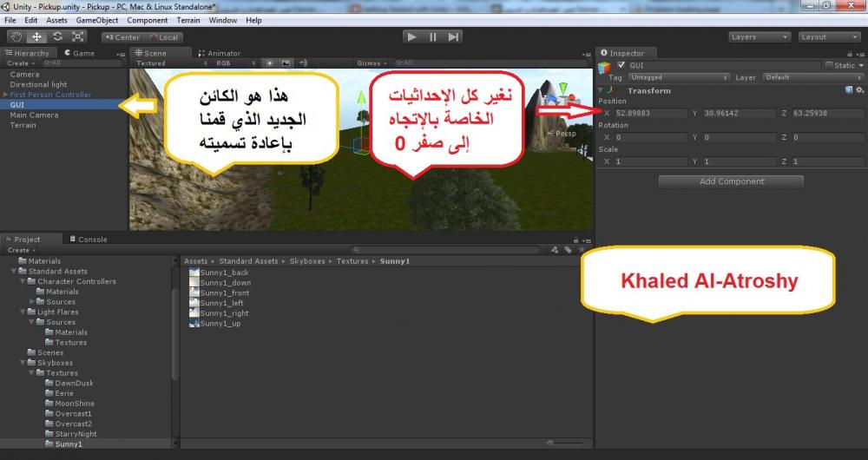Screen dimensions: 868x460
Task: Select Camera in Hierarchy
Action: [x=24, y=74]
